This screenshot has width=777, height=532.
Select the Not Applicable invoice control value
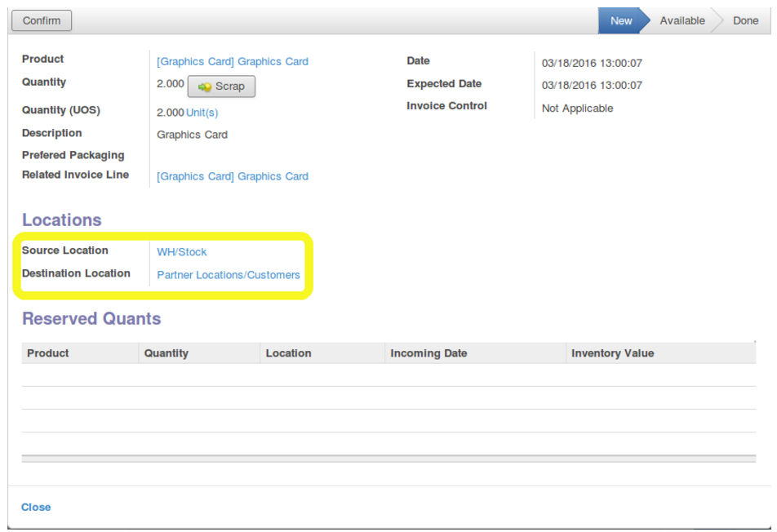point(577,108)
